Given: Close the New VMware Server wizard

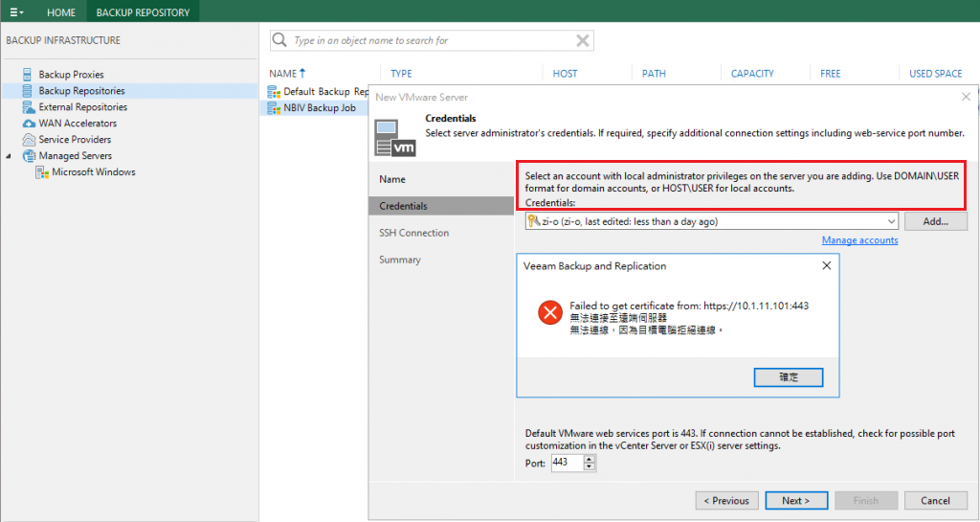Looking at the screenshot, I should [x=966, y=97].
